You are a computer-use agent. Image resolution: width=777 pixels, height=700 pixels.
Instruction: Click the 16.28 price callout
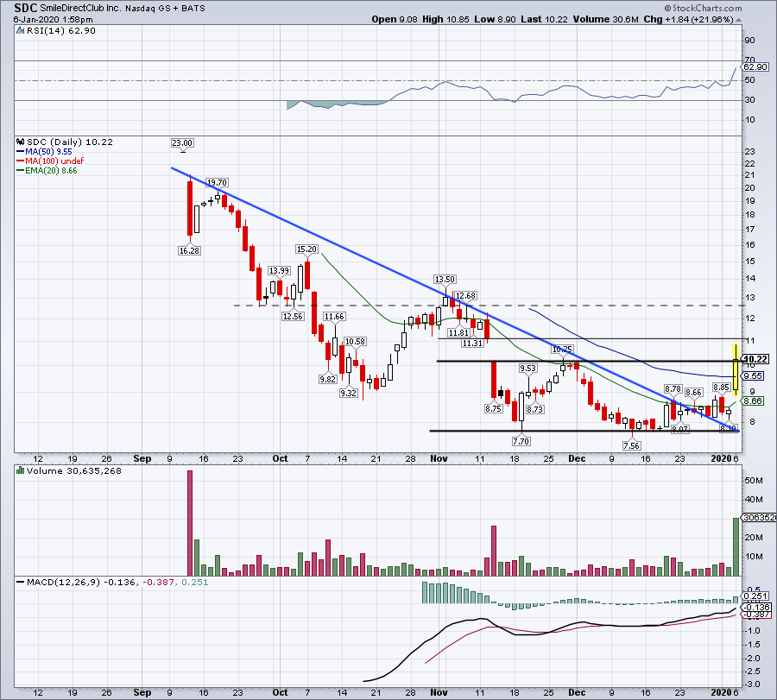pyautogui.click(x=189, y=250)
